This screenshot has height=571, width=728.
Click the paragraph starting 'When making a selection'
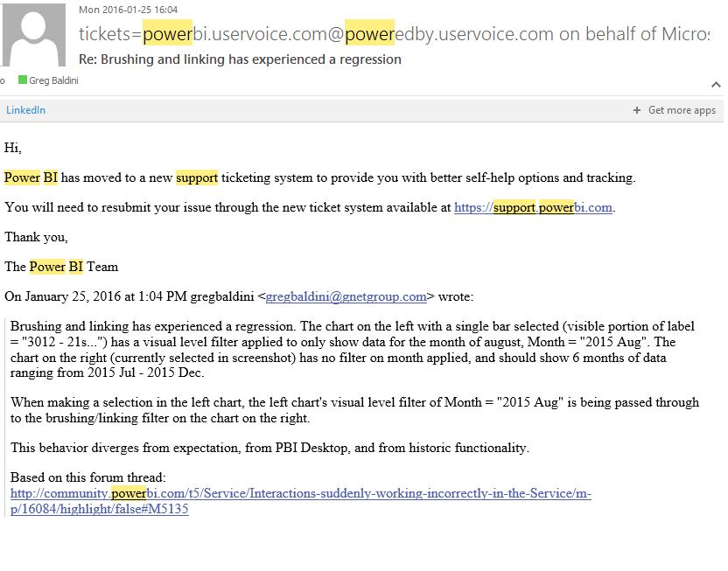pos(354,410)
